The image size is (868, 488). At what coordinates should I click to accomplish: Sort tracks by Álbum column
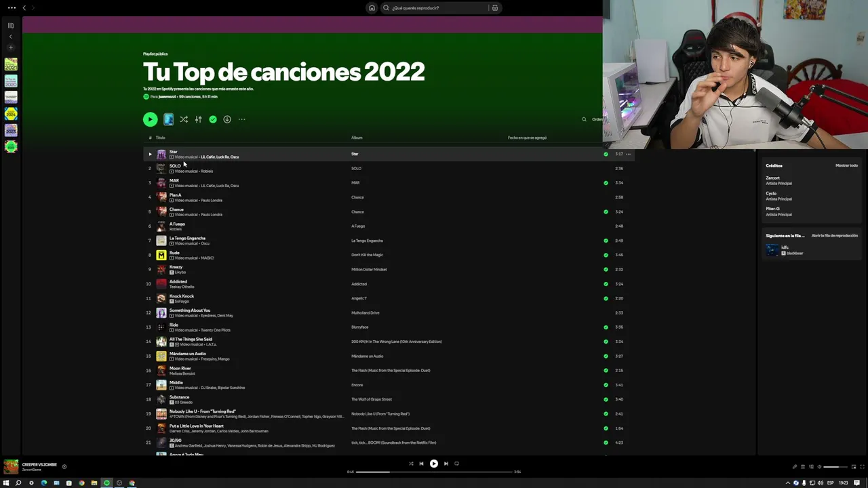pos(357,138)
